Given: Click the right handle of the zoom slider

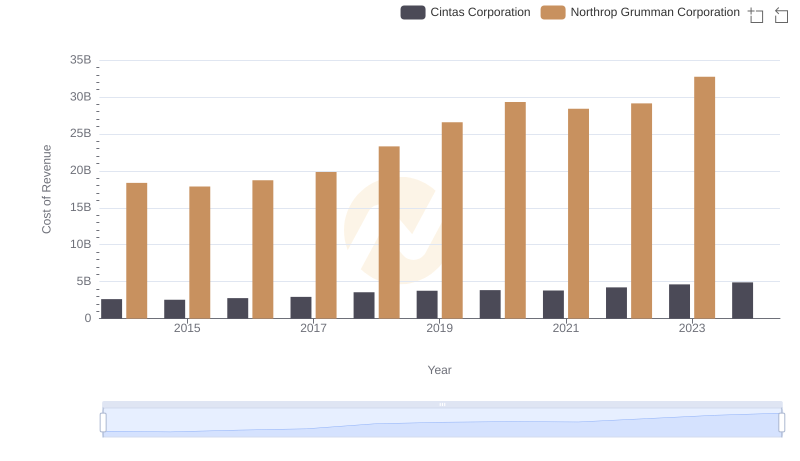Looking at the screenshot, I should click(x=782, y=423).
